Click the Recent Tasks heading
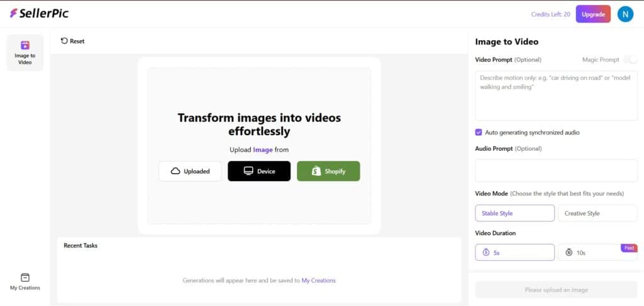Image resolution: width=644 pixels, height=306 pixels. click(x=80, y=246)
